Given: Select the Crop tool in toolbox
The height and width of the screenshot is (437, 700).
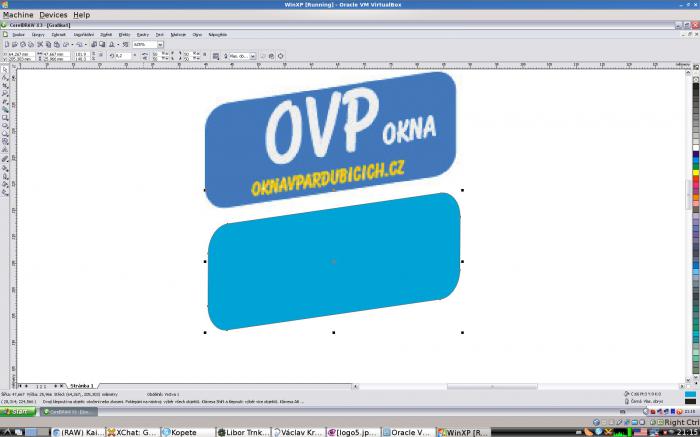Looking at the screenshot, I should (x=5, y=86).
